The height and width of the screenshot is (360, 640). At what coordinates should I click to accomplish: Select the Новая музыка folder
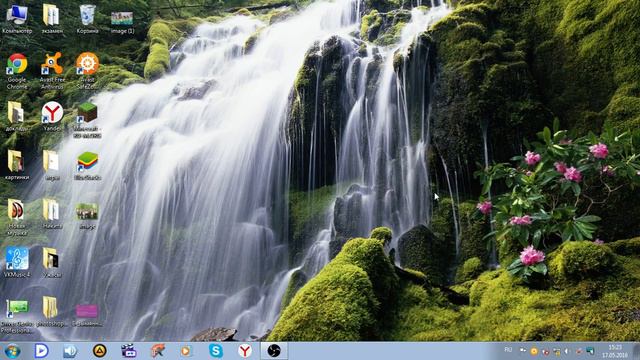click(x=16, y=217)
